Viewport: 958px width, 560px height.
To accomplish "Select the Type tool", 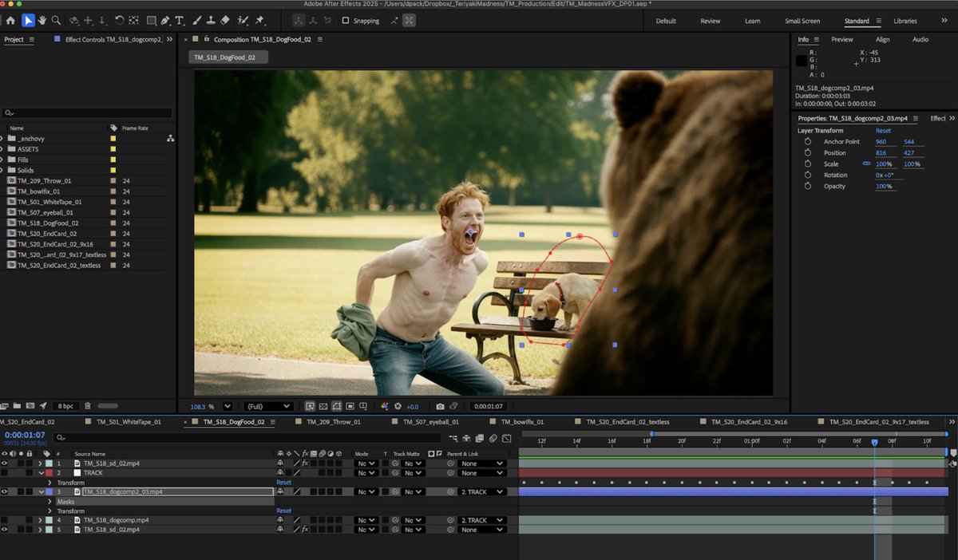I will pyautogui.click(x=180, y=20).
